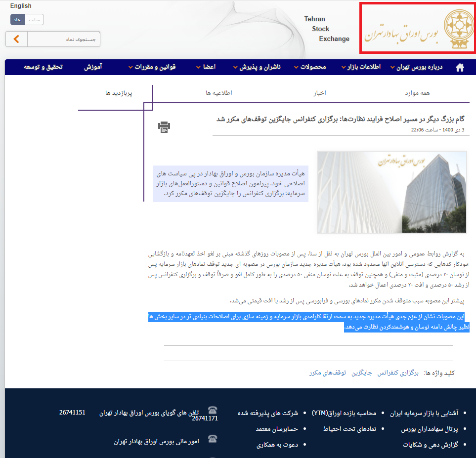476x458 pixels.
Task: Expand اعضا dropdown menu
Action: [x=206, y=67]
